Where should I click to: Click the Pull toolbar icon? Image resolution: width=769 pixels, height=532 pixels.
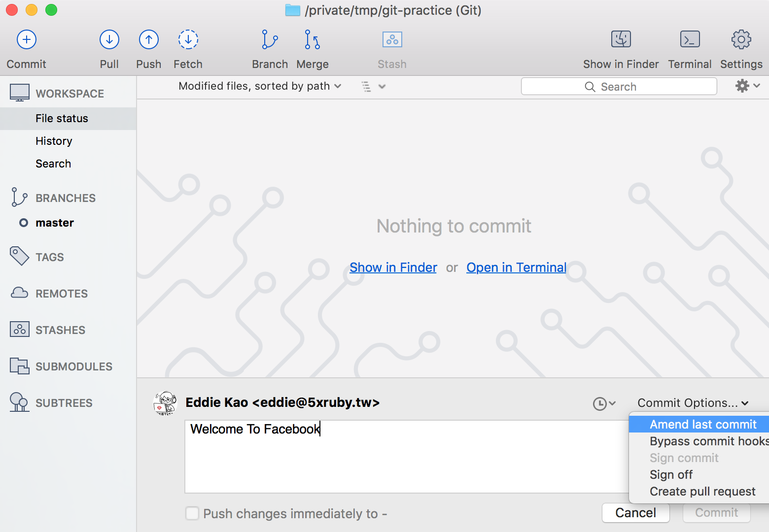(x=109, y=40)
